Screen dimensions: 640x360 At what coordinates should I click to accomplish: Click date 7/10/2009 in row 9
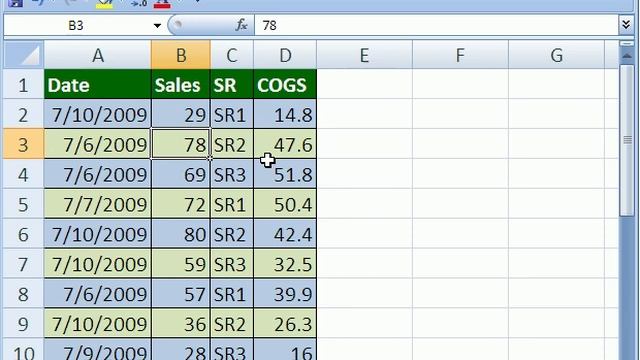click(x=98, y=323)
